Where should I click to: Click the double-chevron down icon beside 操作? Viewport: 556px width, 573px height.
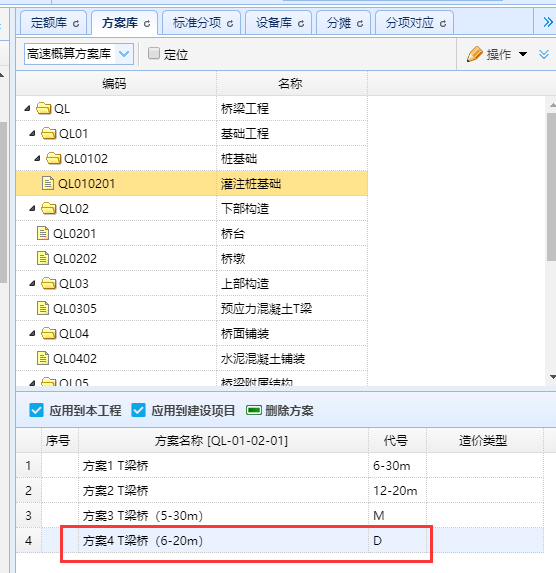click(x=544, y=54)
